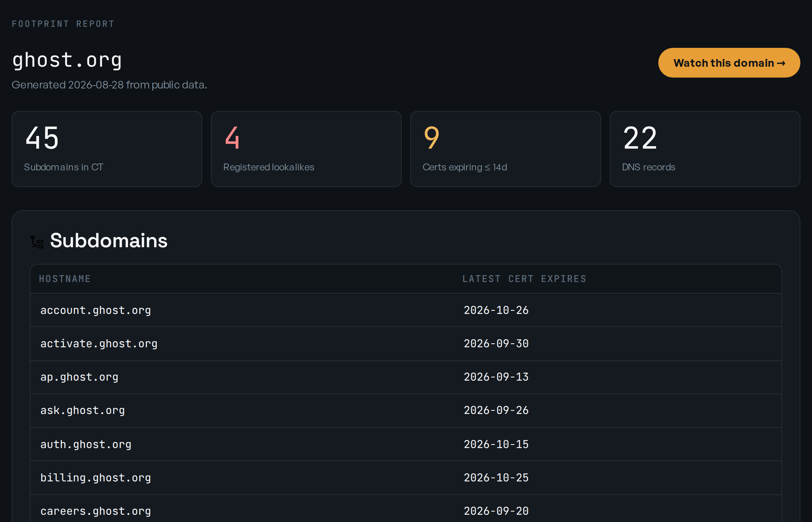Click expiry date 2026-10-25
The image size is (812, 522).
(x=496, y=478)
